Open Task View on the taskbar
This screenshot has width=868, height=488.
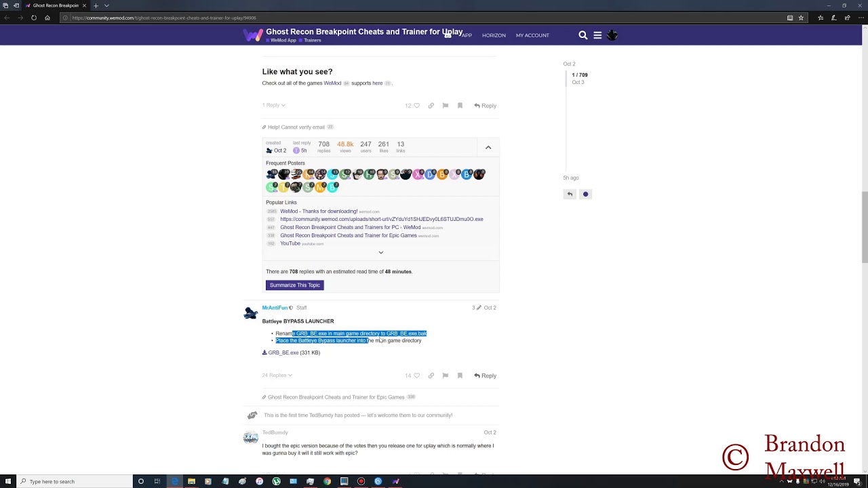[x=157, y=481]
